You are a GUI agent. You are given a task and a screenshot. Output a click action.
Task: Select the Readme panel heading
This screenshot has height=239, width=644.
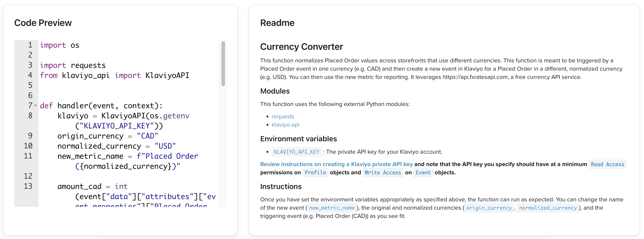click(x=277, y=22)
